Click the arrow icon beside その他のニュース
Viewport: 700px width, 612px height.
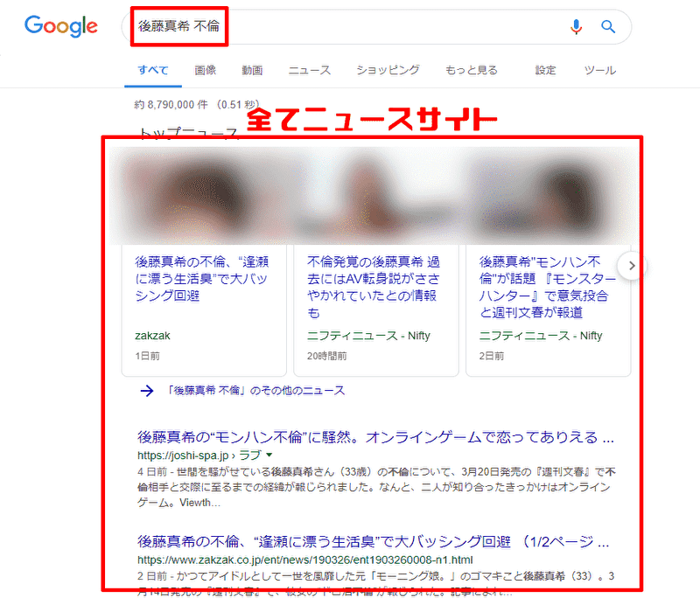pyautogui.click(x=147, y=391)
